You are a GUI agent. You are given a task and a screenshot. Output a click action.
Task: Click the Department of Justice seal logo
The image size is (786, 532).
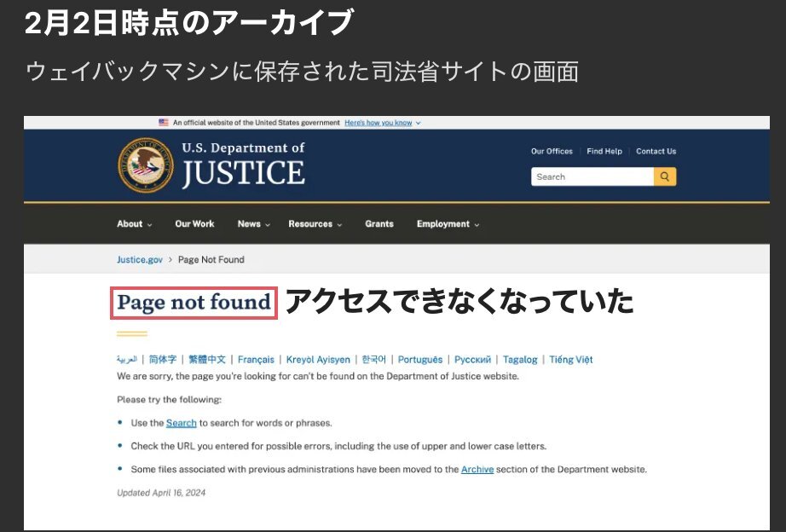click(x=146, y=165)
